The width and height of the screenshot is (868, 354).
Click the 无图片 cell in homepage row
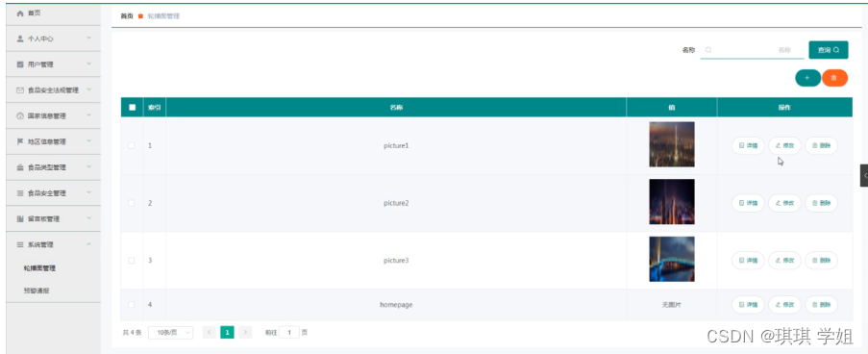point(672,305)
